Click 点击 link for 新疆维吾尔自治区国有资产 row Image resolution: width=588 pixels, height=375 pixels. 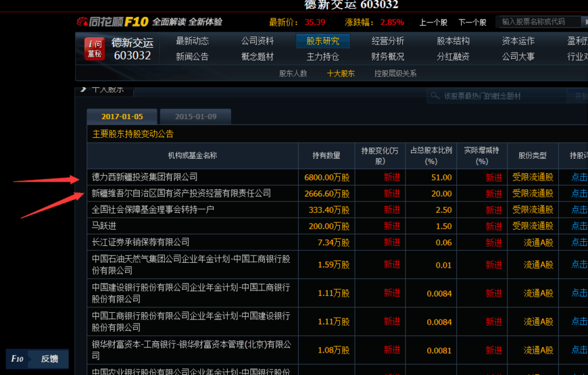coord(579,193)
